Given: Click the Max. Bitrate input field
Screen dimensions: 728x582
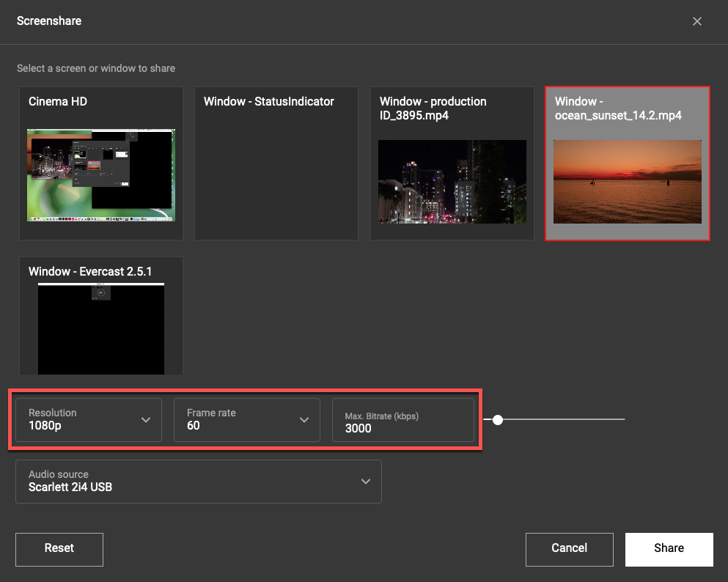Looking at the screenshot, I should (403, 419).
